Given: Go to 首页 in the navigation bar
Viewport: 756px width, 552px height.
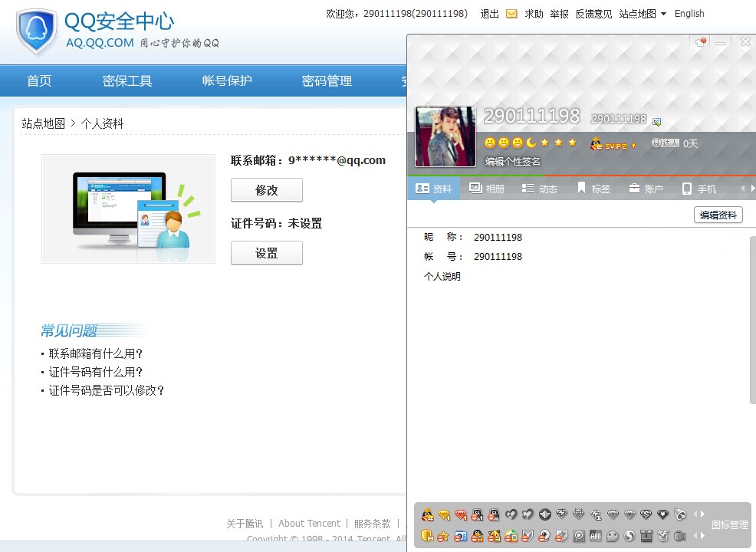Looking at the screenshot, I should [x=39, y=80].
